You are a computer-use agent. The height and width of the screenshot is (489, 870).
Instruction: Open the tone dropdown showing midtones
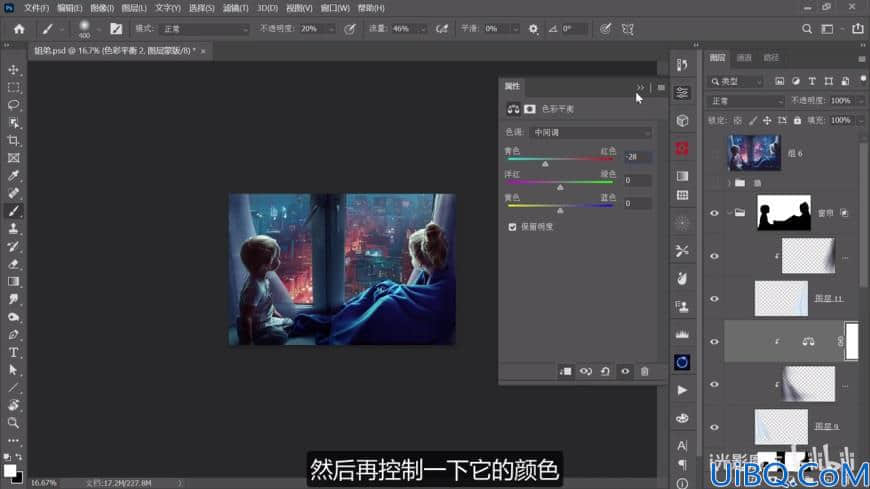[591, 133]
